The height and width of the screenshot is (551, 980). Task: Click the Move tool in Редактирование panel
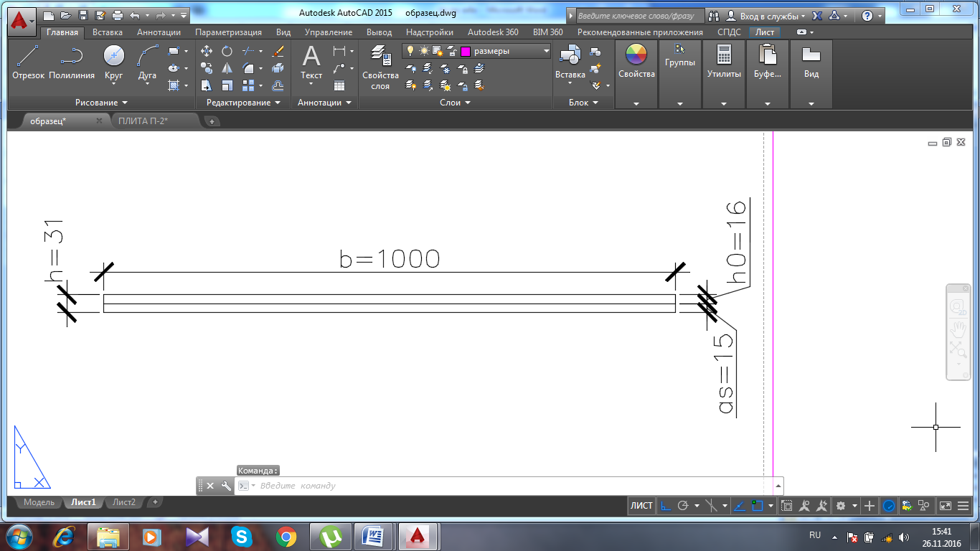click(207, 51)
